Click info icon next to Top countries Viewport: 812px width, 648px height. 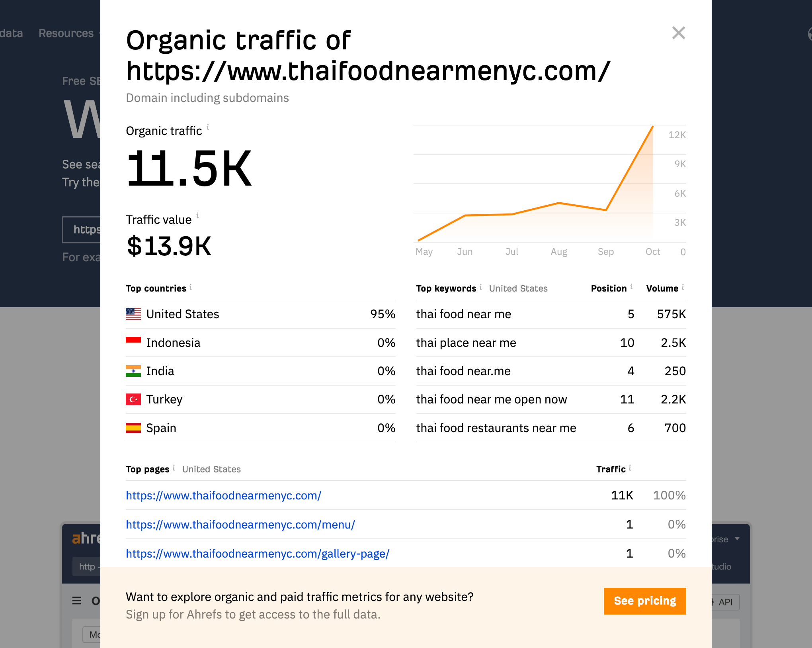(191, 287)
